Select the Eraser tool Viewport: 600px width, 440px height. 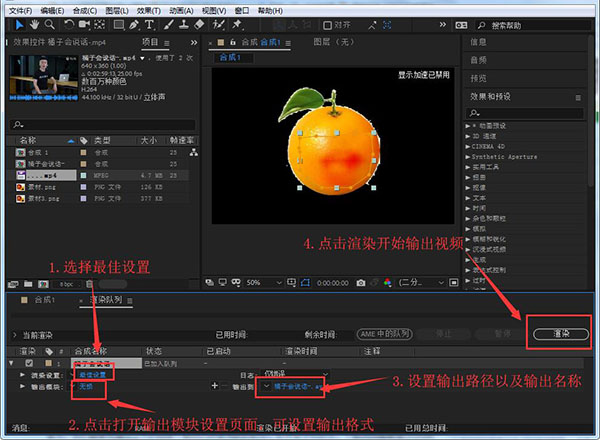click(x=199, y=25)
